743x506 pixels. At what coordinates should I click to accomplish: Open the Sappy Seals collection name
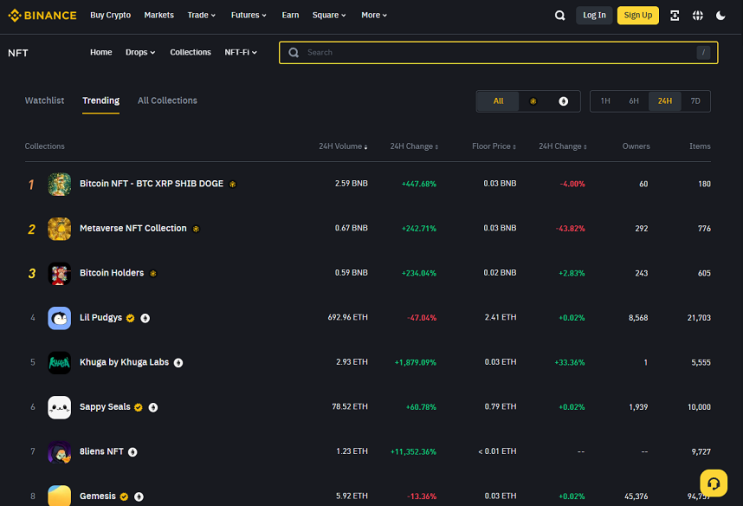[105, 407]
